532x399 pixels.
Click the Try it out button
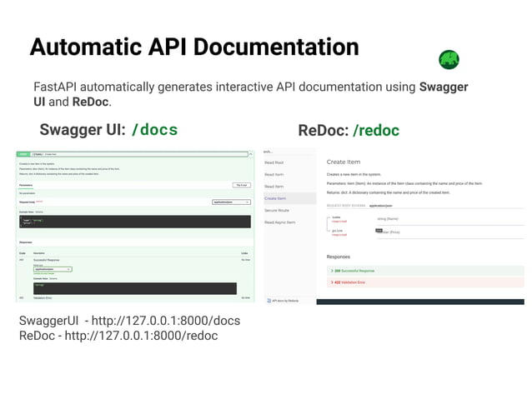(x=242, y=185)
